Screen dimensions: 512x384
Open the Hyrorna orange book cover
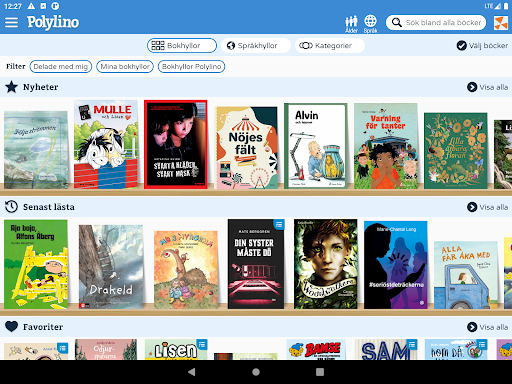[186, 270]
